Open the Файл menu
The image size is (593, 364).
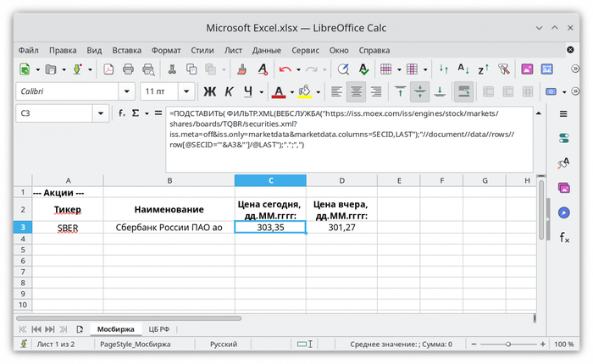[28, 50]
